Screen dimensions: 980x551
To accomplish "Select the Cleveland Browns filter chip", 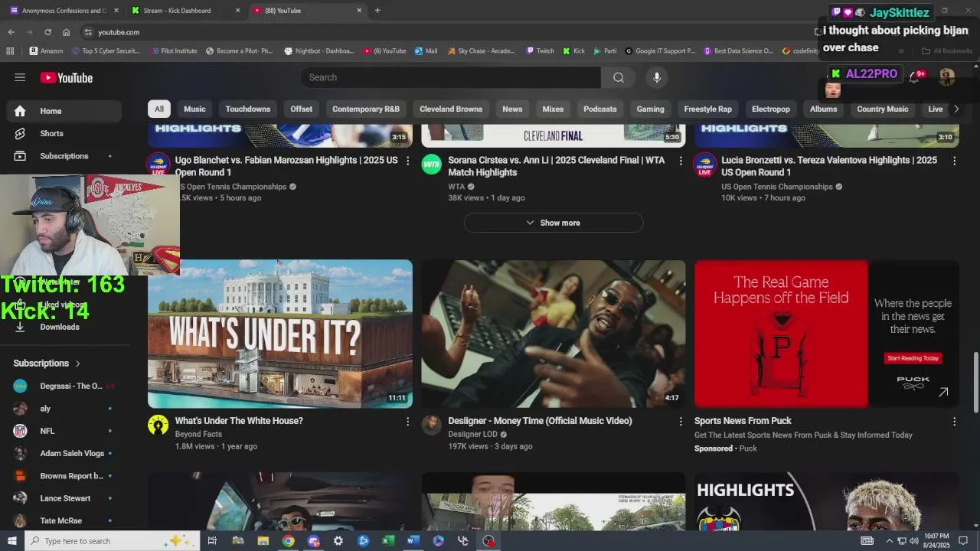I will 451,109.
